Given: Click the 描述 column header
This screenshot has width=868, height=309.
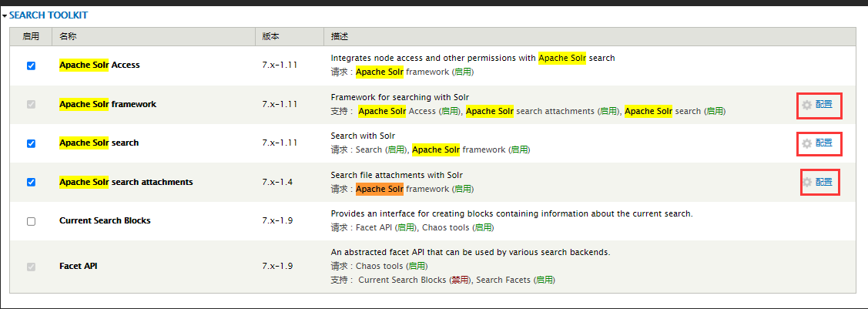Looking at the screenshot, I should tap(340, 36).
